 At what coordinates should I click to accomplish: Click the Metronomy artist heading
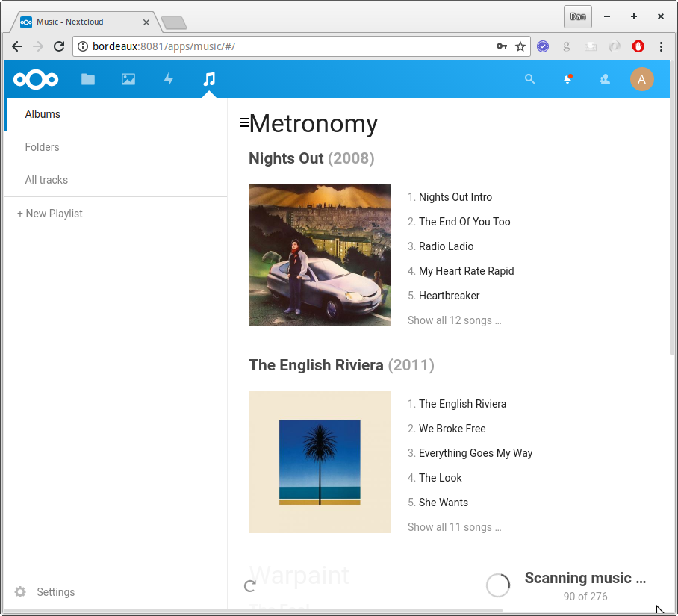coord(314,124)
